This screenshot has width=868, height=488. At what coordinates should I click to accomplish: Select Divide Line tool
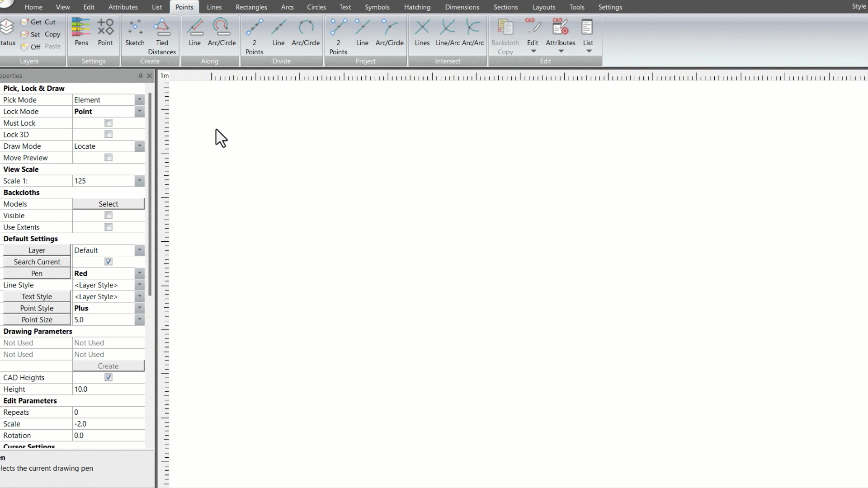tap(278, 32)
